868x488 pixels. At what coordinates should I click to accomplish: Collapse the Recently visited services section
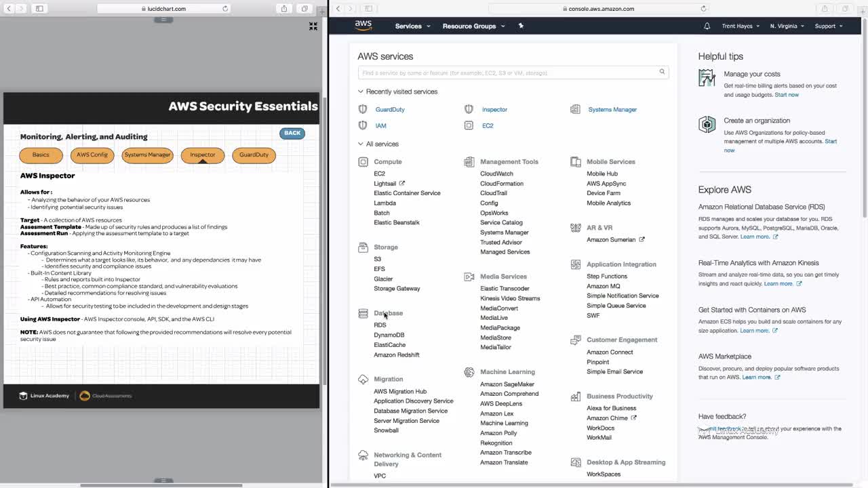click(x=361, y=91)
